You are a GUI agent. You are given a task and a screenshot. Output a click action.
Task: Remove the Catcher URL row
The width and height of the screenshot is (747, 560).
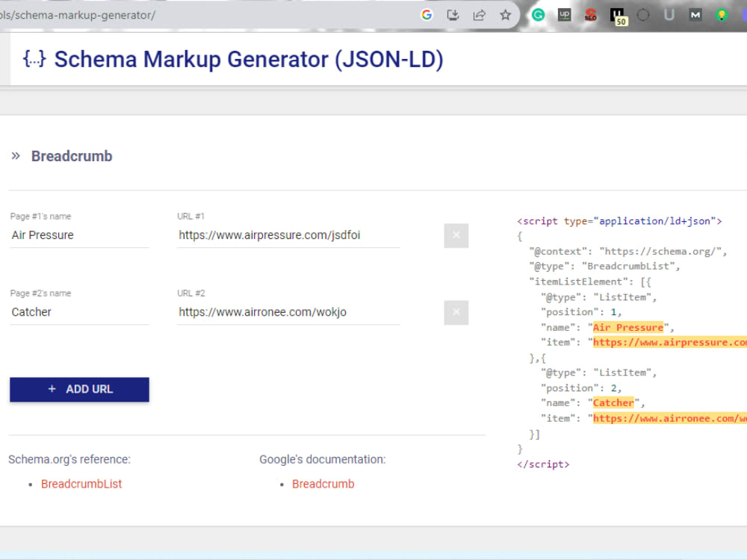point(456,312)
